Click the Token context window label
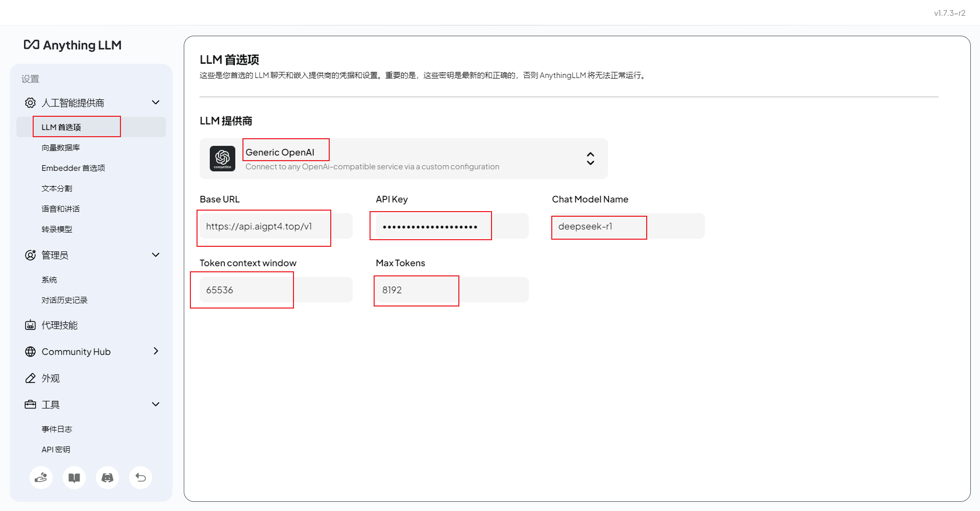 tap(248, 263)
